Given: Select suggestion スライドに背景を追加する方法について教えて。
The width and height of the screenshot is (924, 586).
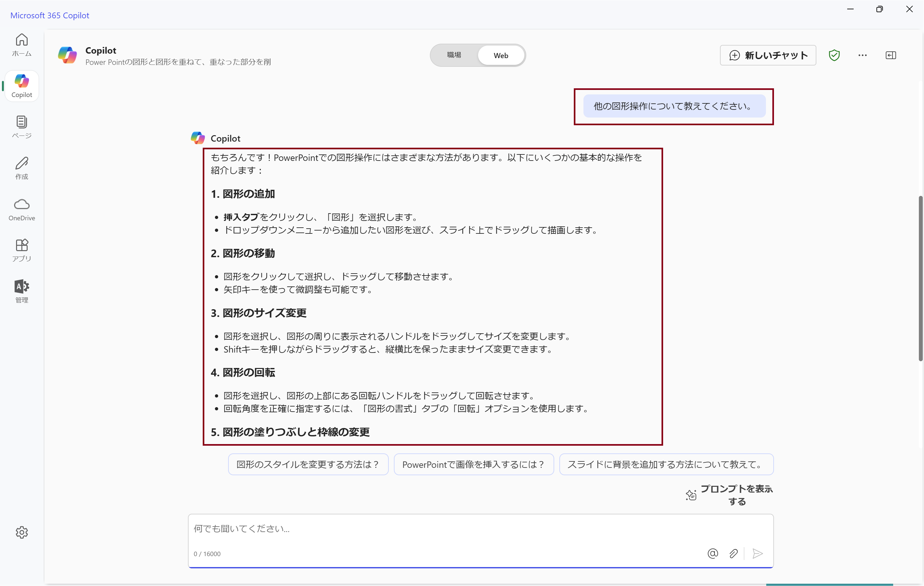Looking at the screenshot, I should click(x=666, y=464).
